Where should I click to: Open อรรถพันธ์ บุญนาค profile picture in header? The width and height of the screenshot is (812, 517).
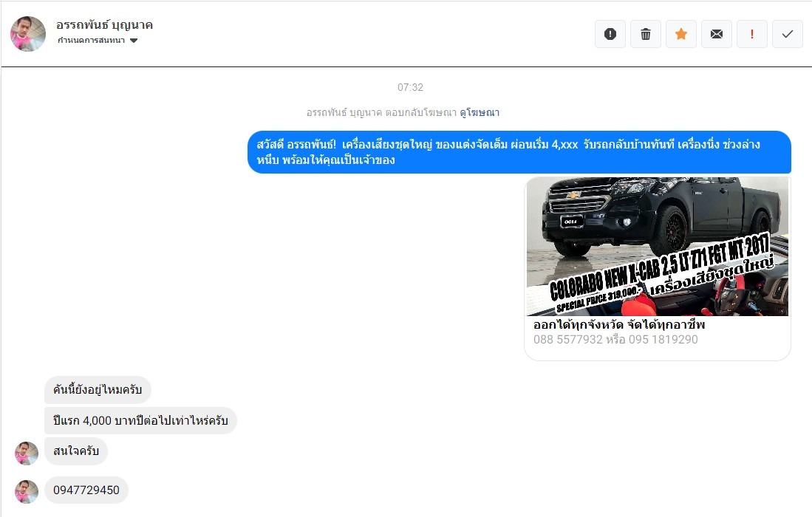(x=28, y=34)
